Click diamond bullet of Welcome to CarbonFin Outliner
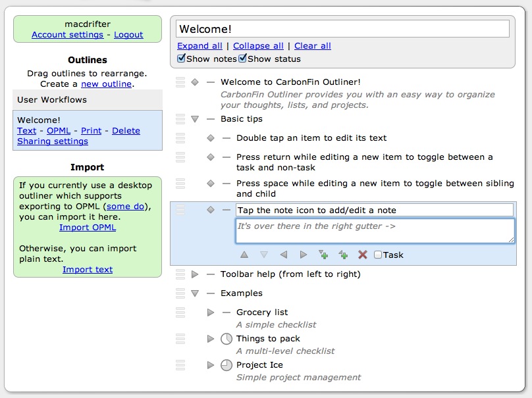 click(195, 82)
